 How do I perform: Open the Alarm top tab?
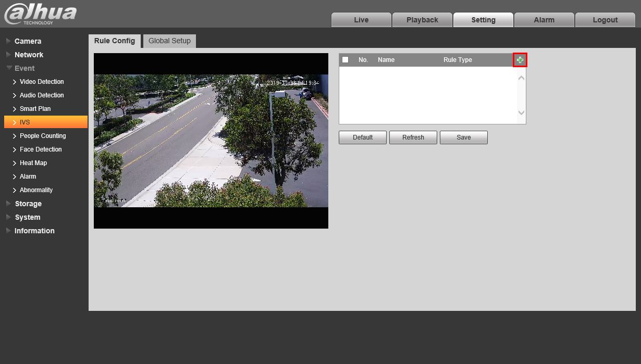[544, 20]
